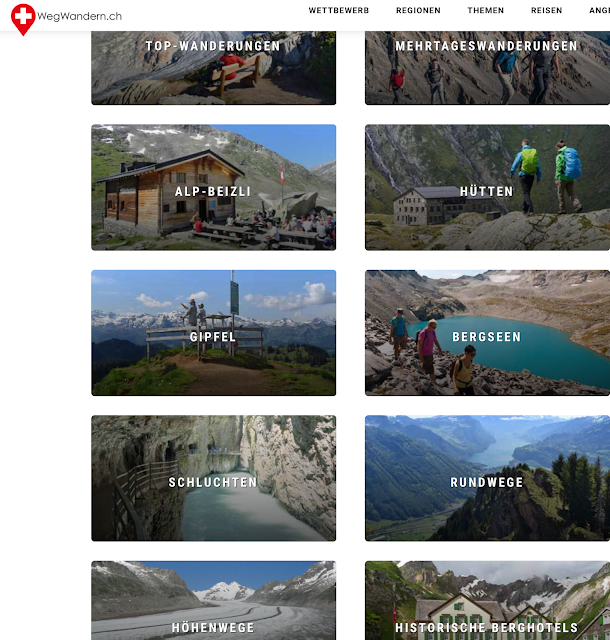Open the Historische Berghotels tile
The width and height of the screenshot is (610, 640).
(x=487, y=600)
